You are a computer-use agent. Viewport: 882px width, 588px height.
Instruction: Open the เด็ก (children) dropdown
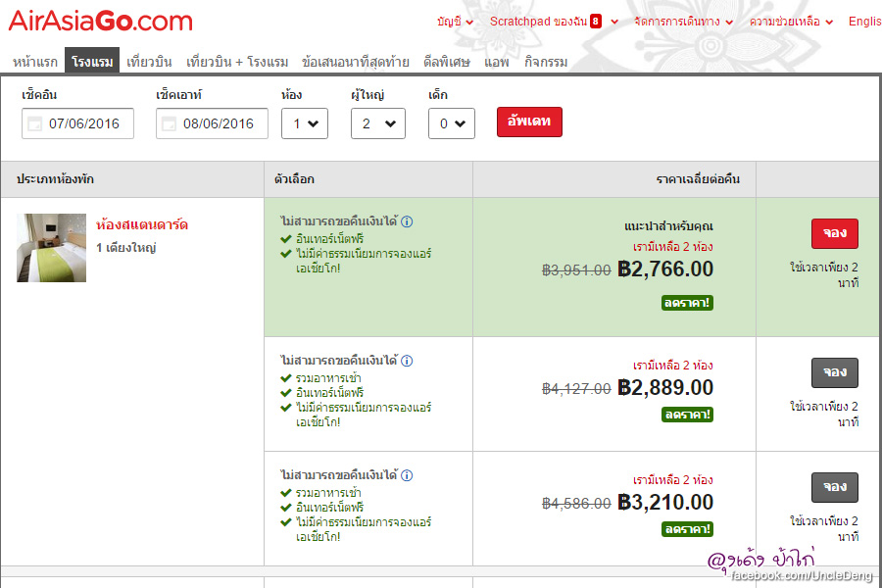452,123
